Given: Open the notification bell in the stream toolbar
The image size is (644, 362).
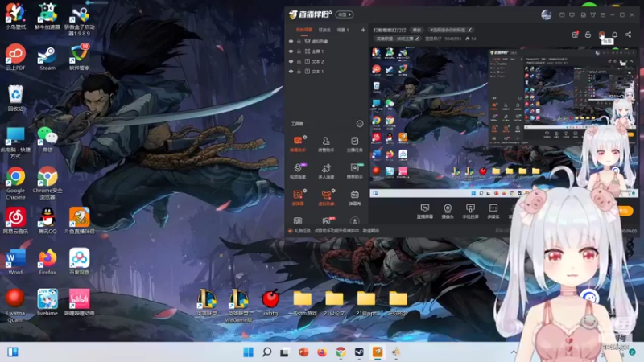Looking at the screenshot, I should pyautogui.click(x=615, y=35).
